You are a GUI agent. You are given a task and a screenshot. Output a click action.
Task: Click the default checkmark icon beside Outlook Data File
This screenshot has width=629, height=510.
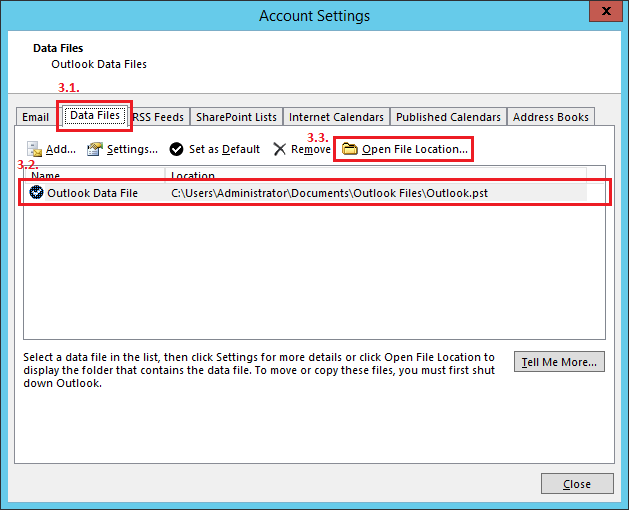point(37,192)
